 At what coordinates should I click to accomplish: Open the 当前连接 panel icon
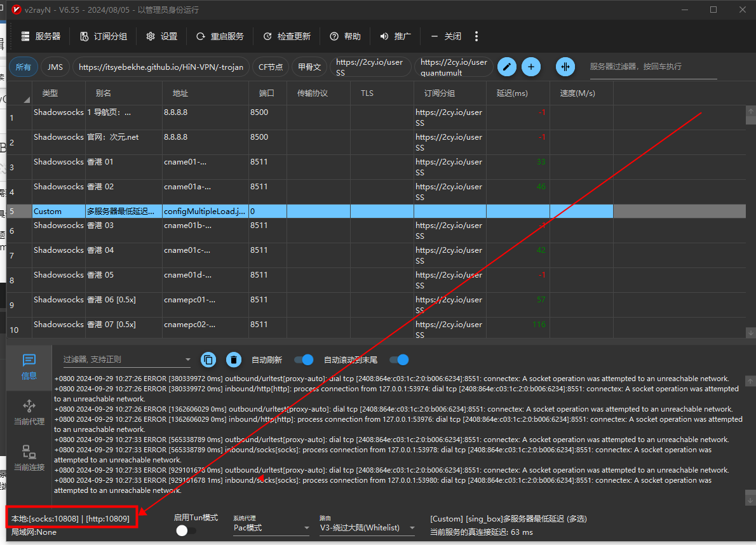click(29, 458)
